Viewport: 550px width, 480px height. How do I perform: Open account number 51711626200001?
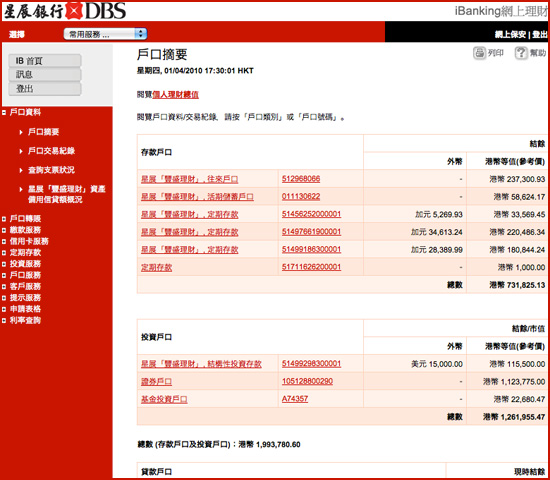311,267
